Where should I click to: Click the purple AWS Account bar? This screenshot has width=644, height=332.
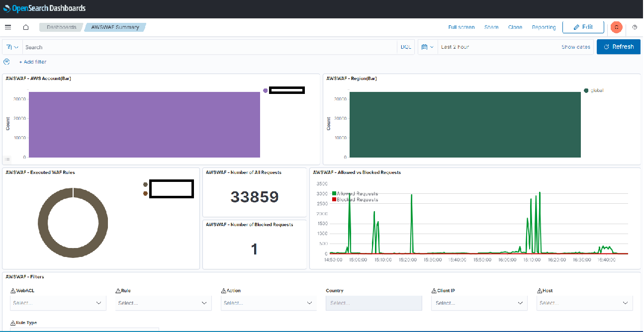[144, 124]
